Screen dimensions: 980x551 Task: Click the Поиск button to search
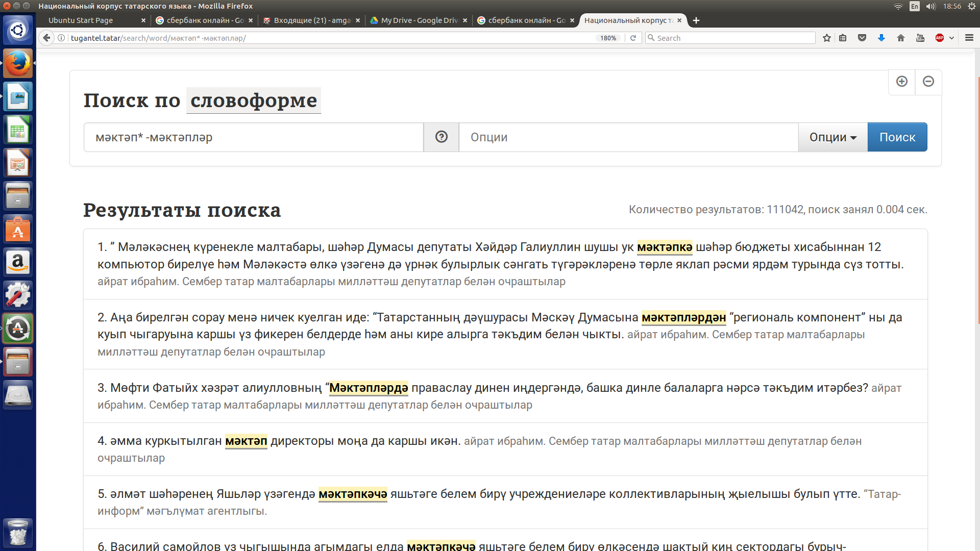click(x=897, y=137)
